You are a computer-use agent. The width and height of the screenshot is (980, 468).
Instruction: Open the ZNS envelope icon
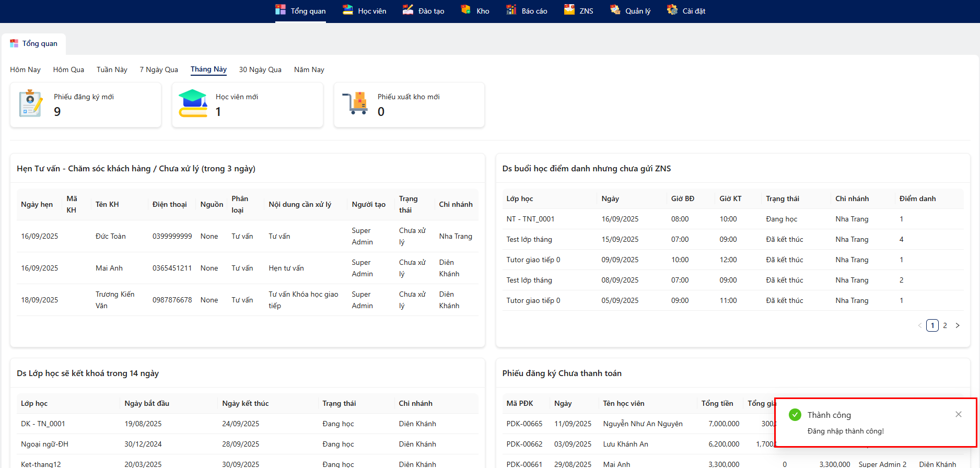pos(569,10)
